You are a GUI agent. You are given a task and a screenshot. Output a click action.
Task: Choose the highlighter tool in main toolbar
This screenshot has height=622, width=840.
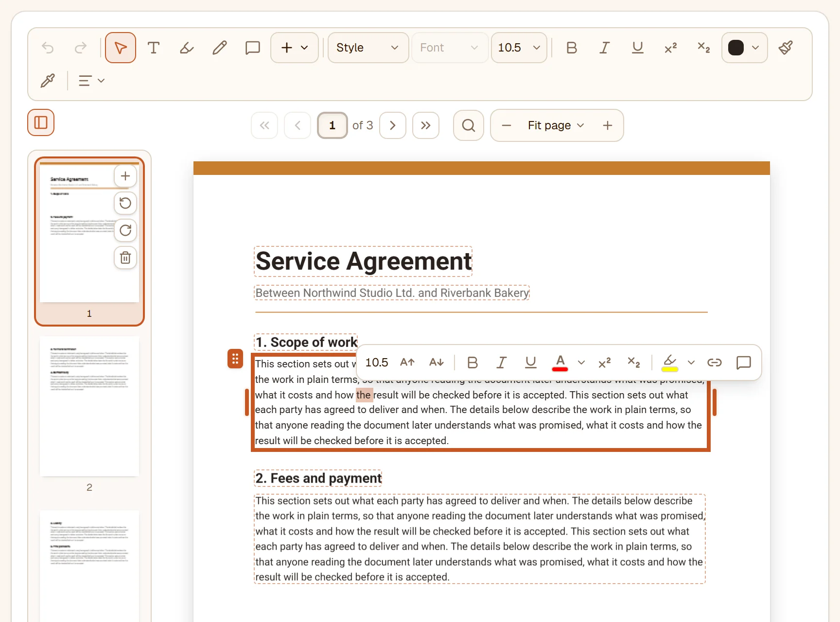pos(187,48)
